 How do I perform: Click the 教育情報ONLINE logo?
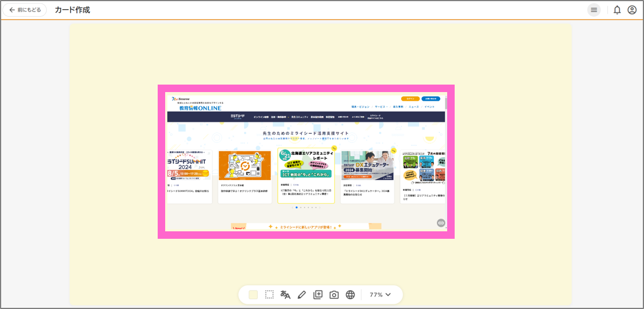pos(200,108)
